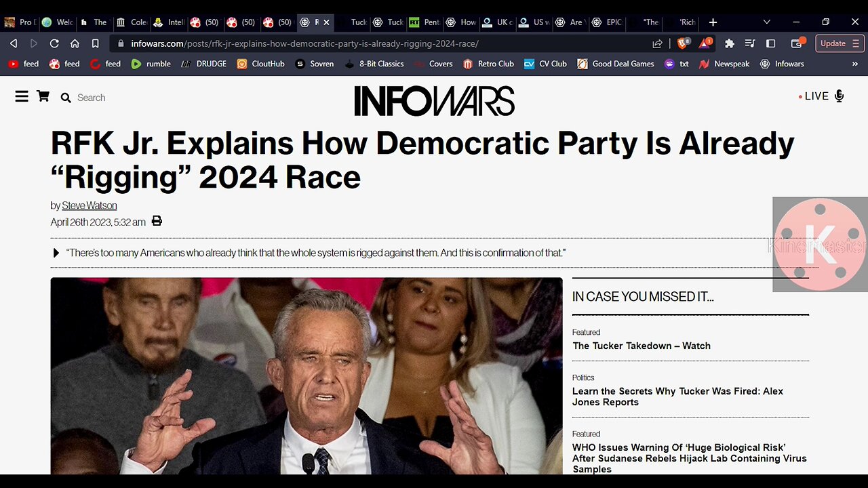Screen dimensions: 868x488
Task: Open the Update browser menu button
Action: [x=838, y=43]
